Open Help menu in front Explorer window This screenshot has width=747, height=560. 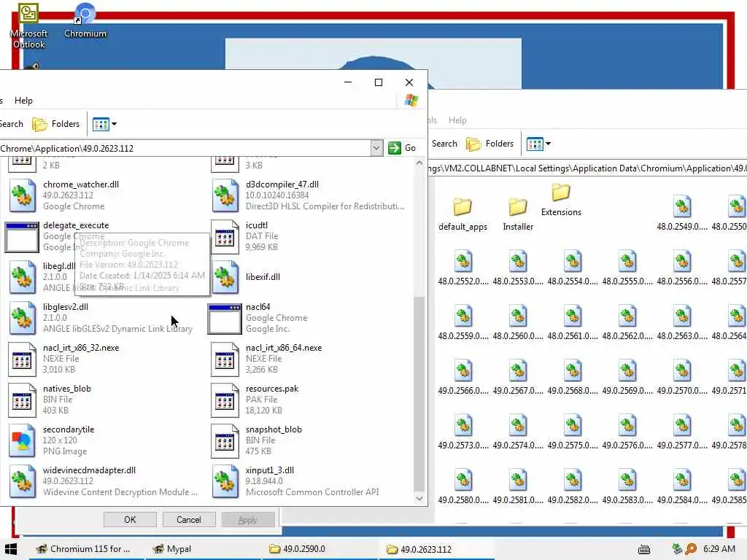coord(23,101)
